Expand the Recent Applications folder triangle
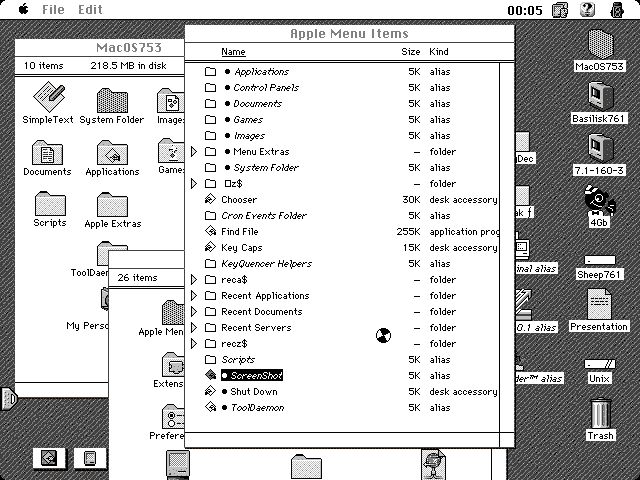640x480 pixels. (194, 296)
